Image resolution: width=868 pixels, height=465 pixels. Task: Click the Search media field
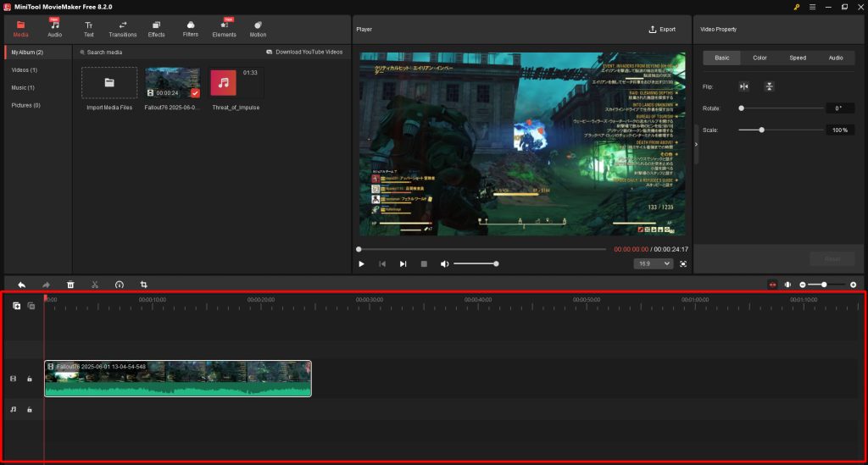click(166, 52)
